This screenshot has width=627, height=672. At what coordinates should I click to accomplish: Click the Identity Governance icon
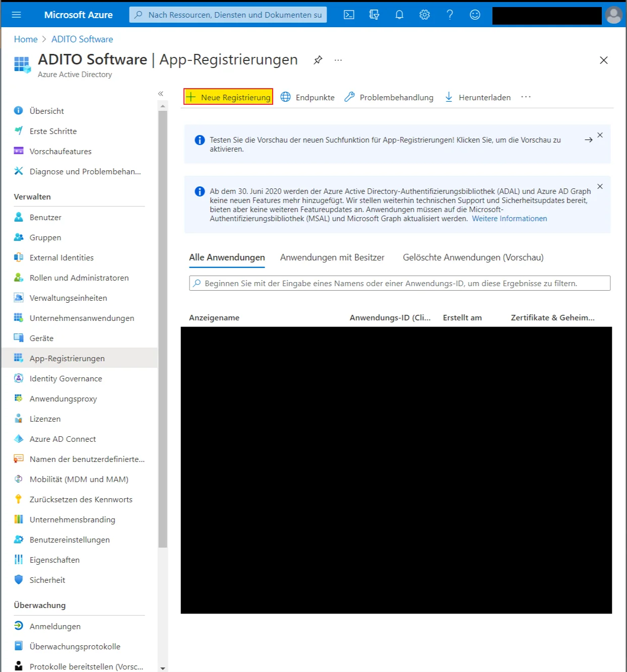point(19,378)
